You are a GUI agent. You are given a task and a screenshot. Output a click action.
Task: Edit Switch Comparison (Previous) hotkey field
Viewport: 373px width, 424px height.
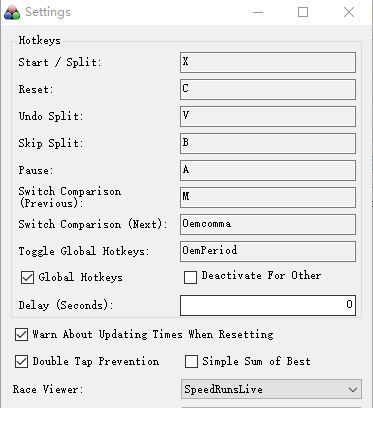click(x=268, y=197)
